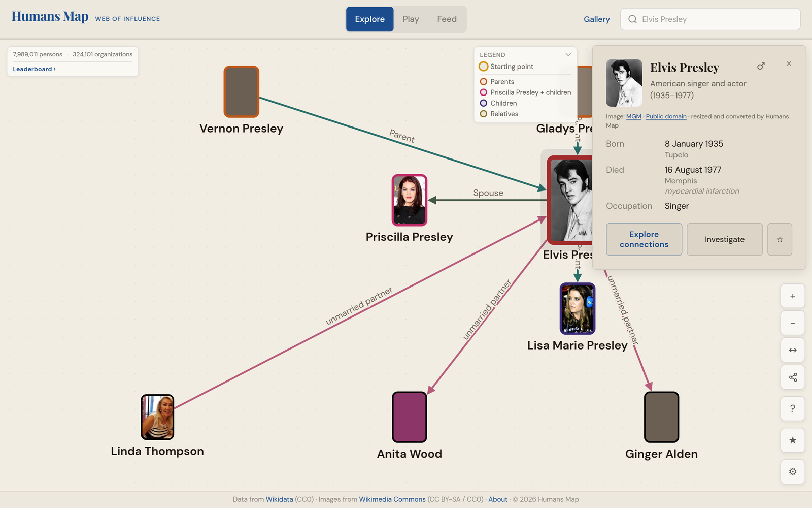
Task: Click the Priscilla Presley + children legend circle
Action: (484, 92)
